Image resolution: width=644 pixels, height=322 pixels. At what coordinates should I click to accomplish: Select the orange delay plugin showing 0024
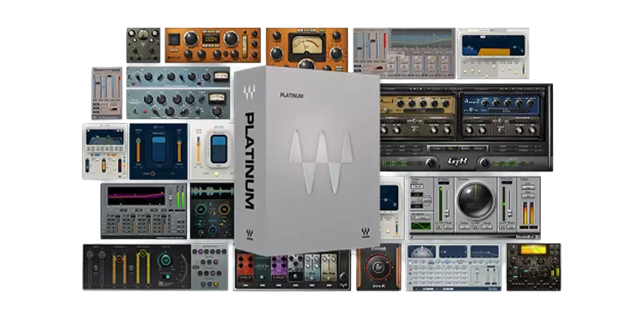point(213,45)
